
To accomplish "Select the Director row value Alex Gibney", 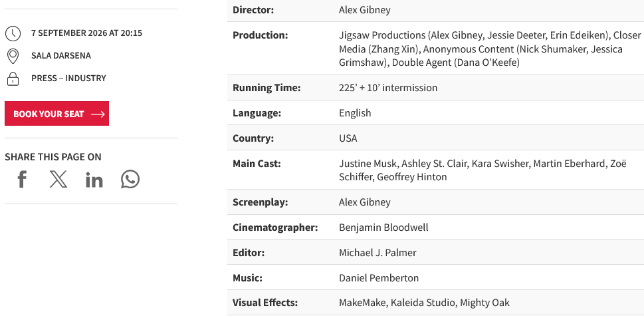I will click(365, 10).
